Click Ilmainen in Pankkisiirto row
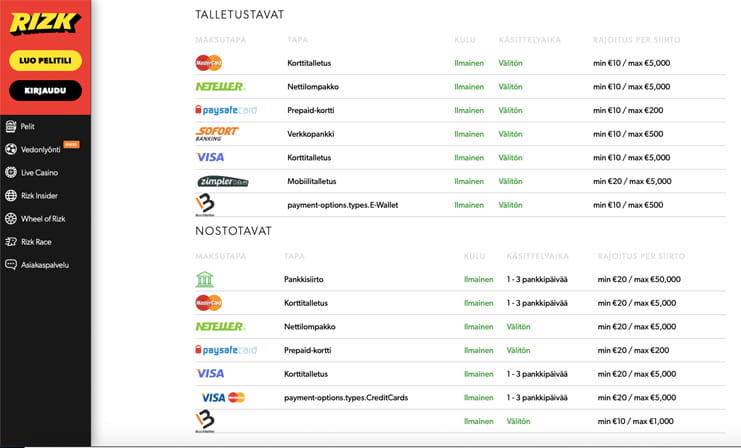 [479, 279]
